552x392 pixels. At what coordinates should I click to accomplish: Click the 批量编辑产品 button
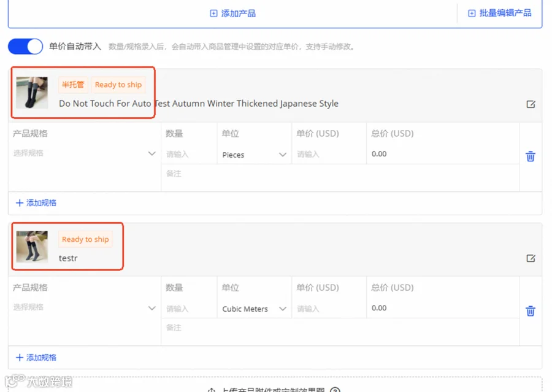499,13
